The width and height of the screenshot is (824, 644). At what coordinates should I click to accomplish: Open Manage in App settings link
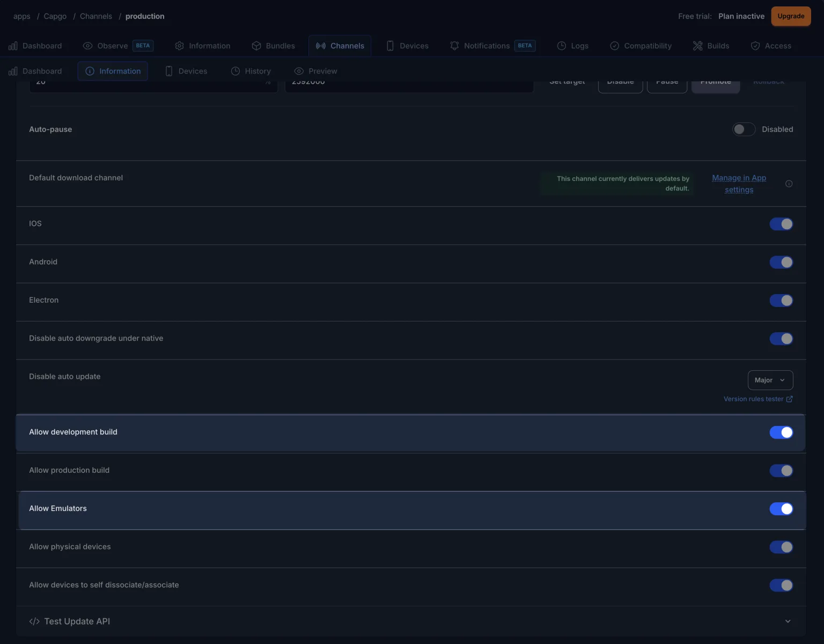point(739,184)
